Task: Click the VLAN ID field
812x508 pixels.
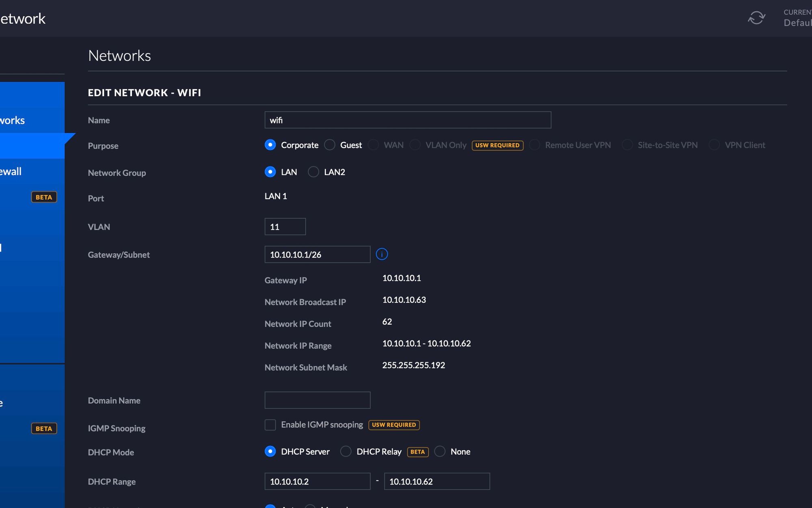Action: tap(285, 227)
